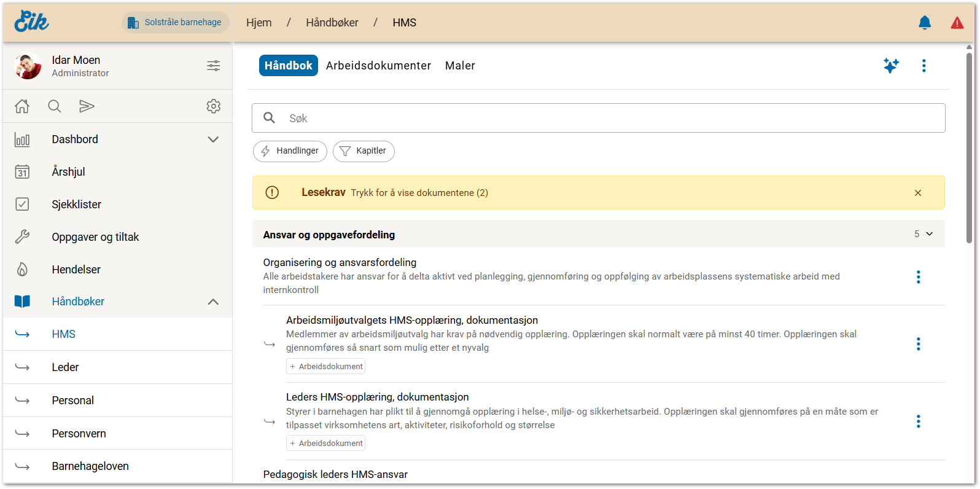Click the sidebar search magnifier icon
The width and height of the screenshot is (980, 489).
tap(55, 106)
